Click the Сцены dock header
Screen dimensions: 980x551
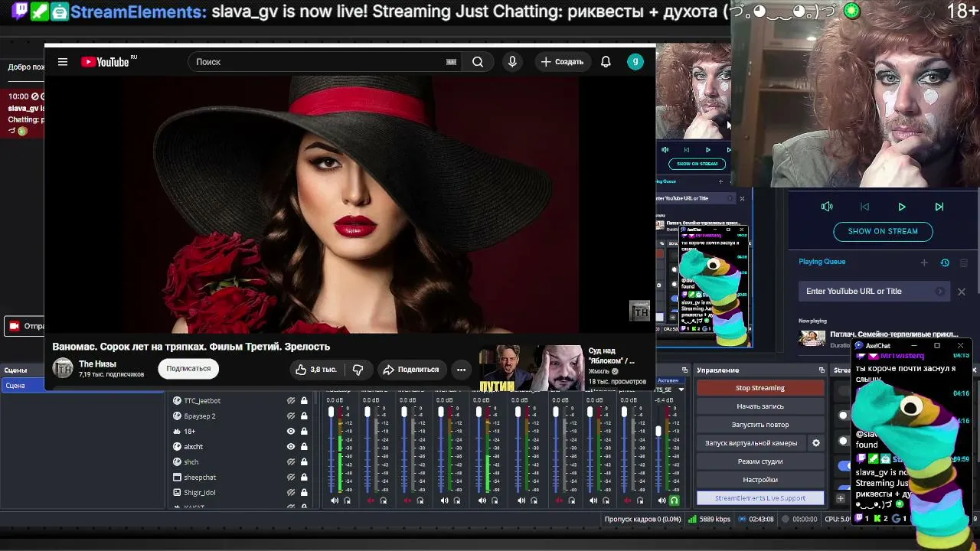click(x=15, y=370)
